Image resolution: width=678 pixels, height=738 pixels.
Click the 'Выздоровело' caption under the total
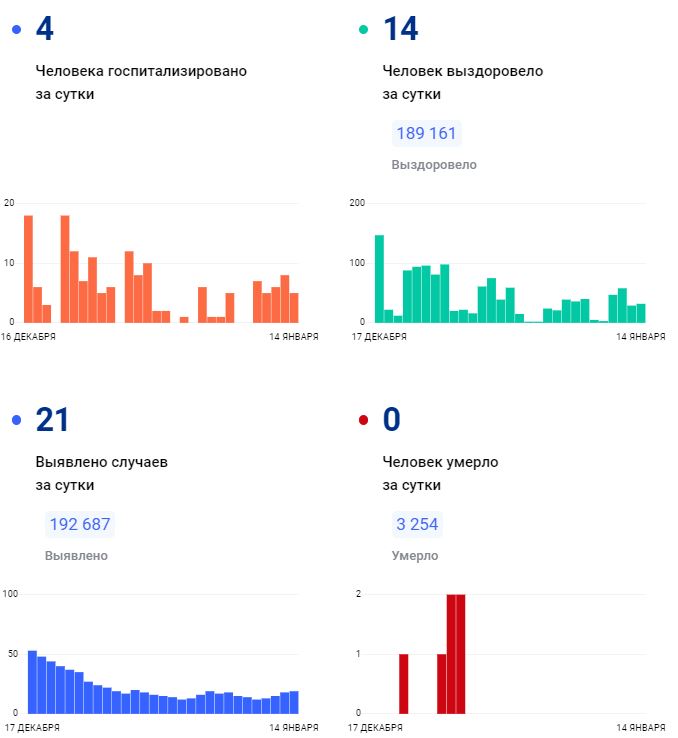click(x=434, y=165)
